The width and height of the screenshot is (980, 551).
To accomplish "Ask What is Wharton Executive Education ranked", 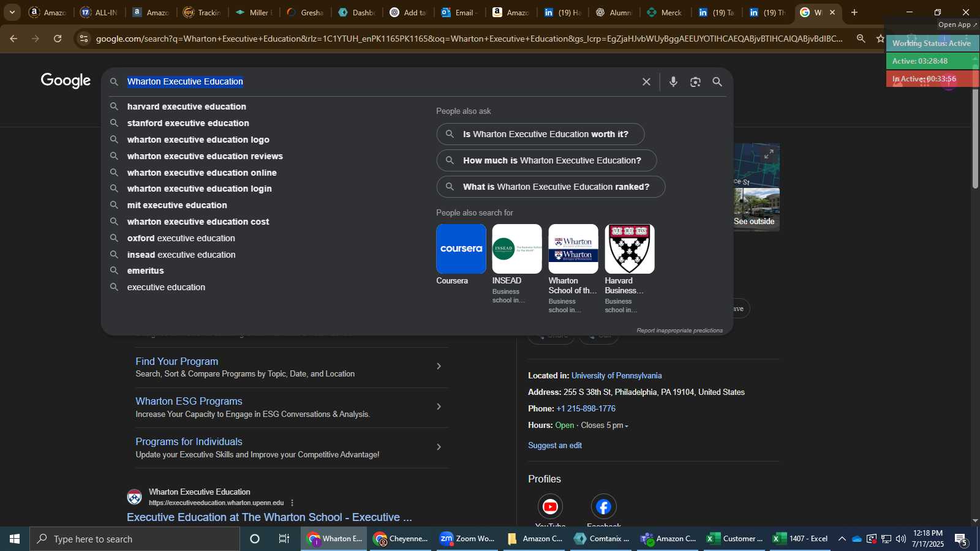I will 551,187.
